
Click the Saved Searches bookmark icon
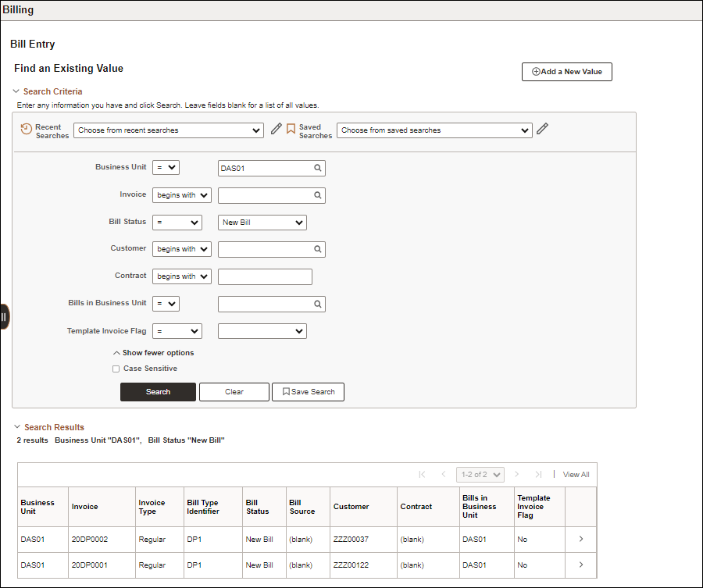pos(291,129)
